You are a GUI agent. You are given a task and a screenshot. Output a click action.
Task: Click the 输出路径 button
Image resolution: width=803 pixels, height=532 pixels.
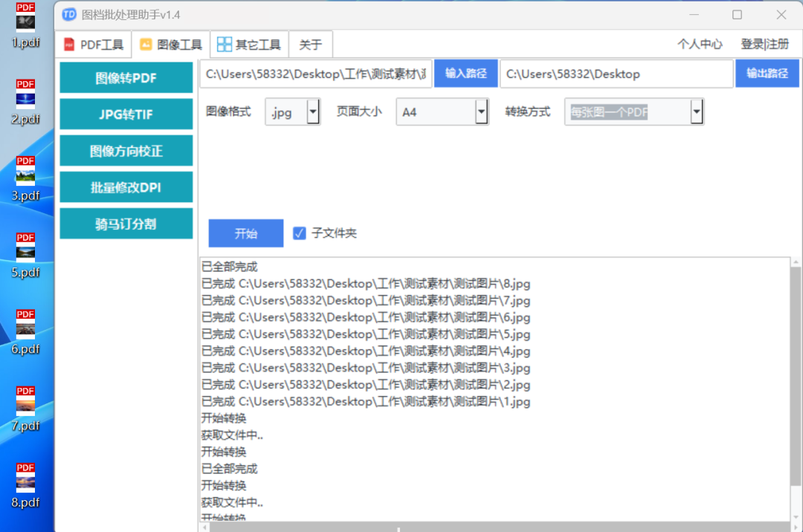[767, 74]
